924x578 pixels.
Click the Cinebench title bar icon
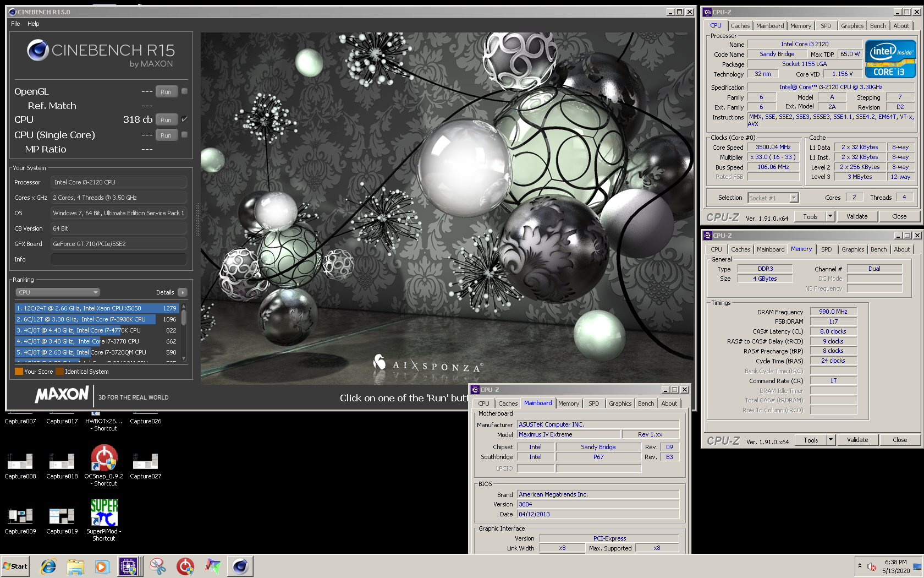click(12, 12)
